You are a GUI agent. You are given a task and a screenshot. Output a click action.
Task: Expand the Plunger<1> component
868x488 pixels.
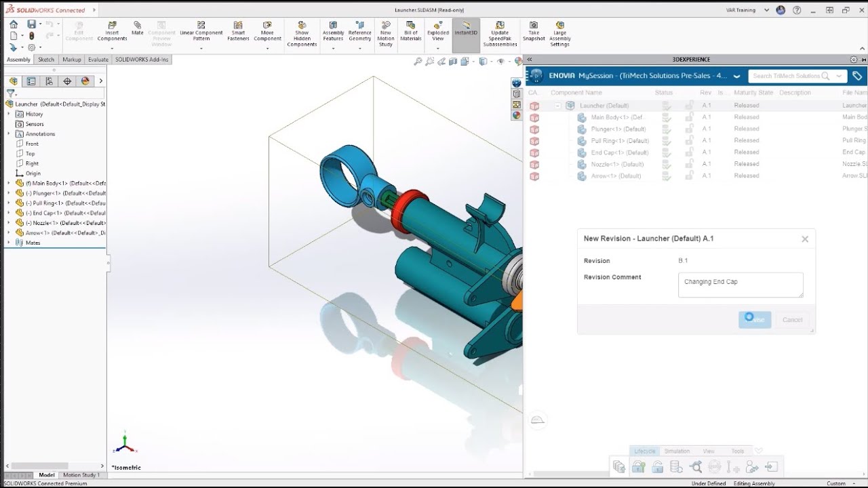click(x=9, y=193)
